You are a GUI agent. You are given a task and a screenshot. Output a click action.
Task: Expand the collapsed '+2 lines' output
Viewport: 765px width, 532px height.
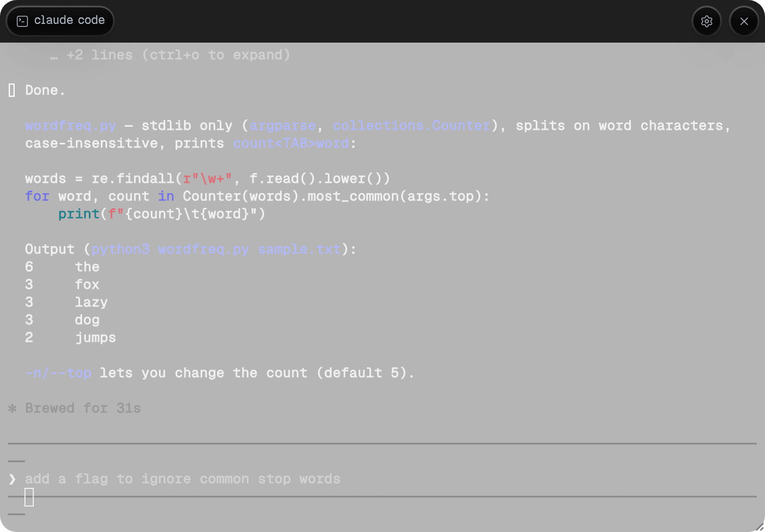click(170, 55)
